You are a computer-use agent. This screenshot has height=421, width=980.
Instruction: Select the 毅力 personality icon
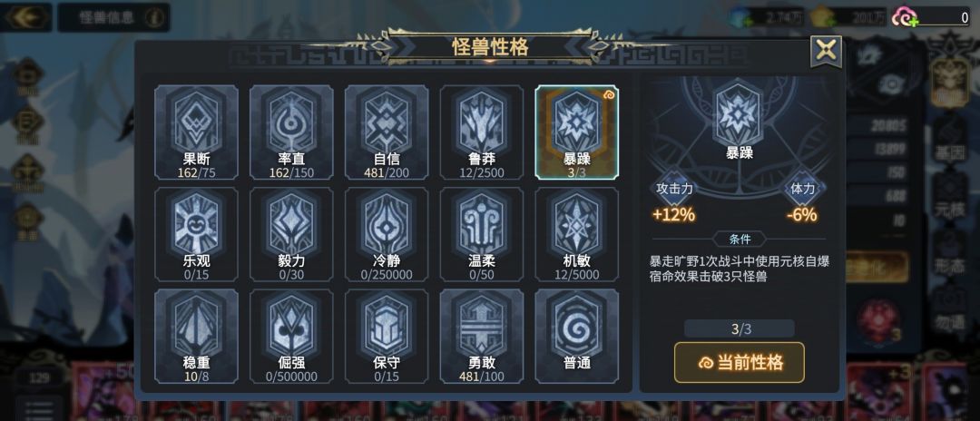click(x=291, y=234)
